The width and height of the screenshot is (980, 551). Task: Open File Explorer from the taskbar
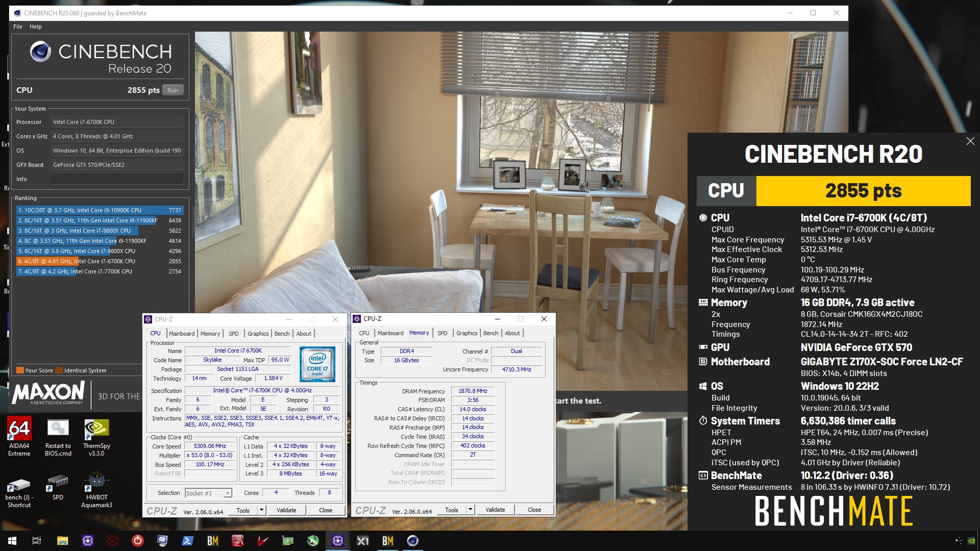pyautogui.click(x=62, y=541)
